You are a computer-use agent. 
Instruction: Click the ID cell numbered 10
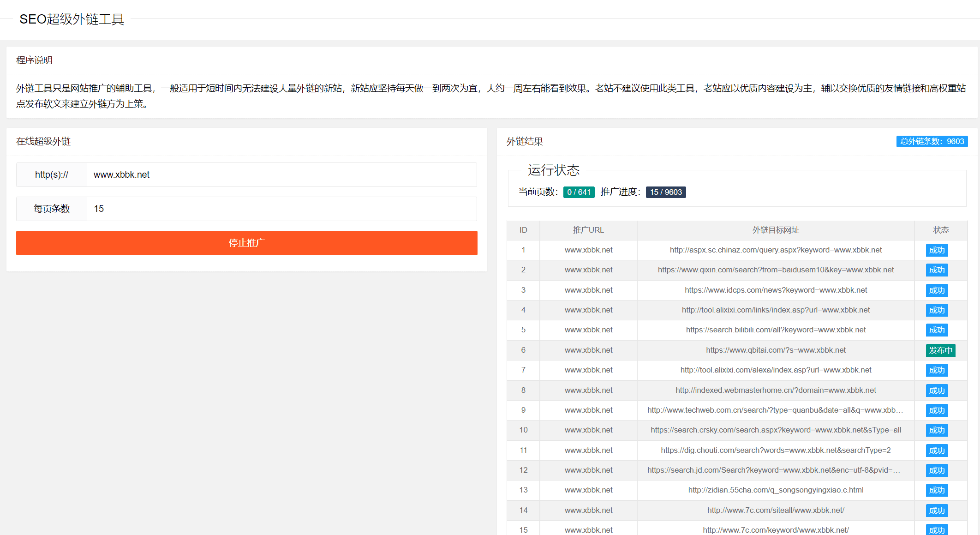523,430
